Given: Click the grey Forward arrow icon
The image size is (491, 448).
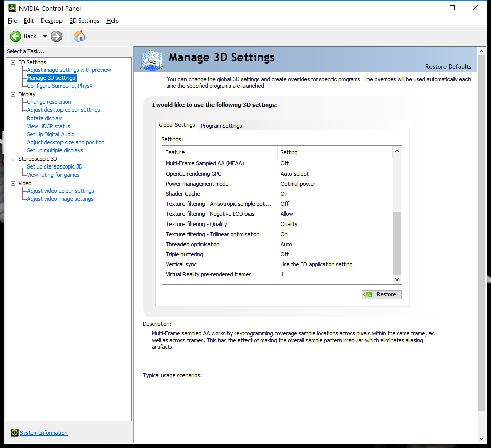Looking at the screenshot, I should click(56, 36).
